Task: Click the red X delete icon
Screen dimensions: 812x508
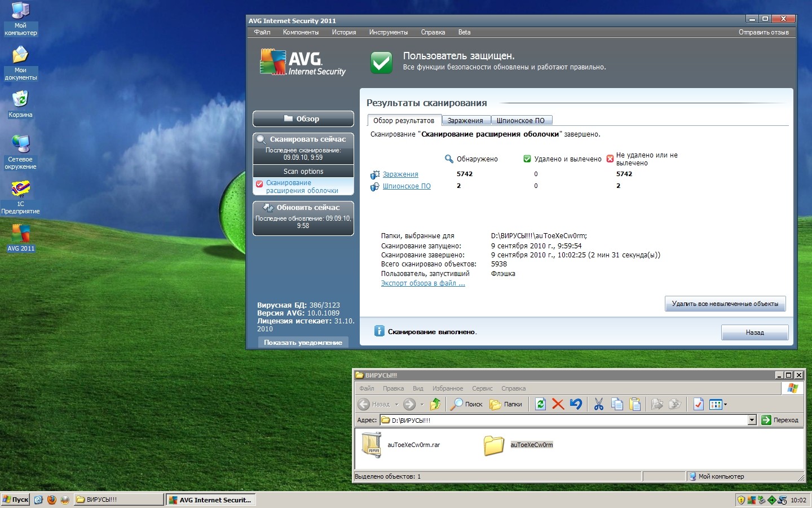Action: pyautogui.click(x=558, y=404)
